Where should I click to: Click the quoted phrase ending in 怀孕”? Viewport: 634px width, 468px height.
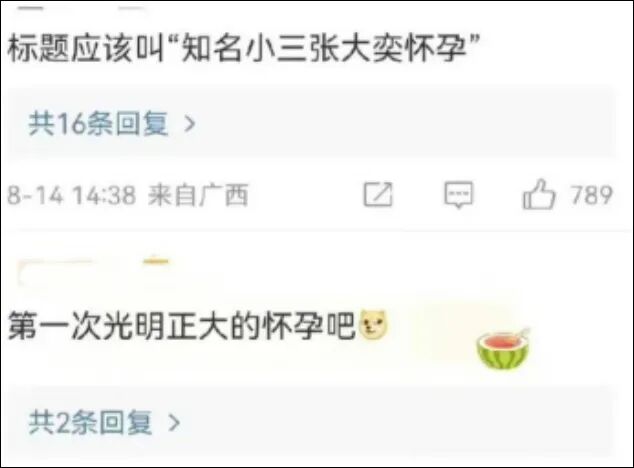[x=326, y=49]
